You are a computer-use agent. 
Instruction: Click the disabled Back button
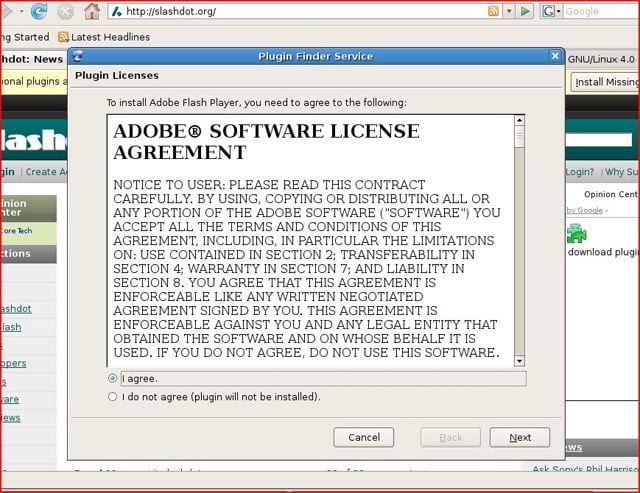click(x=451, y=437)
